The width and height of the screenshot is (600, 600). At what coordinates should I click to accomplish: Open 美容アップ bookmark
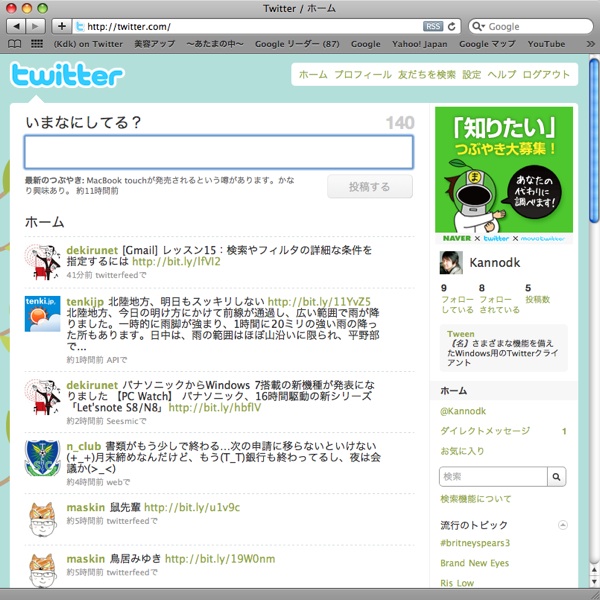(155, 44)
